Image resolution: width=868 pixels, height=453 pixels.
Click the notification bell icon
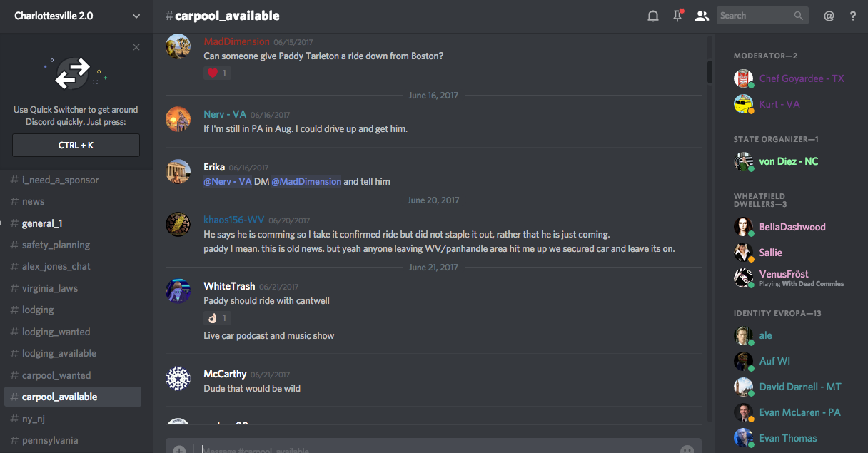click(x=652, y=16)
